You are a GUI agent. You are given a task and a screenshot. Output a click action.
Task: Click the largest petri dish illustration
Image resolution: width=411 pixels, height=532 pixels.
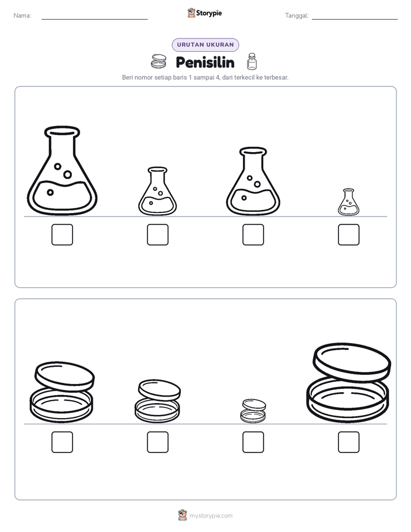pyautogui.click(x=348, y=383)
